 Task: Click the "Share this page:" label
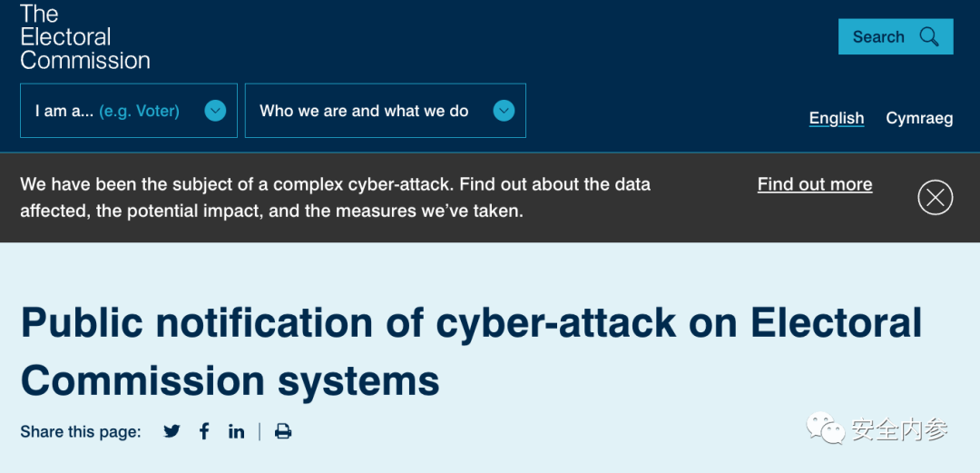pos(81,431)
